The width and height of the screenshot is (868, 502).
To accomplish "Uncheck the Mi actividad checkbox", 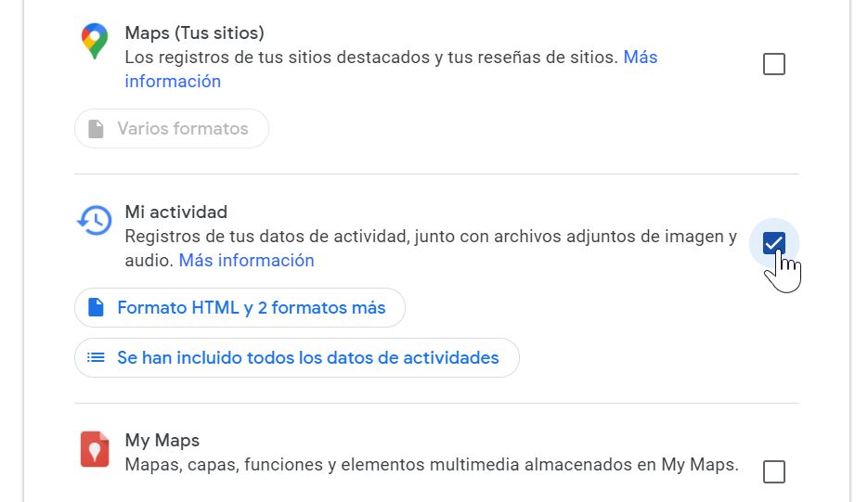I will click(773, 243).
